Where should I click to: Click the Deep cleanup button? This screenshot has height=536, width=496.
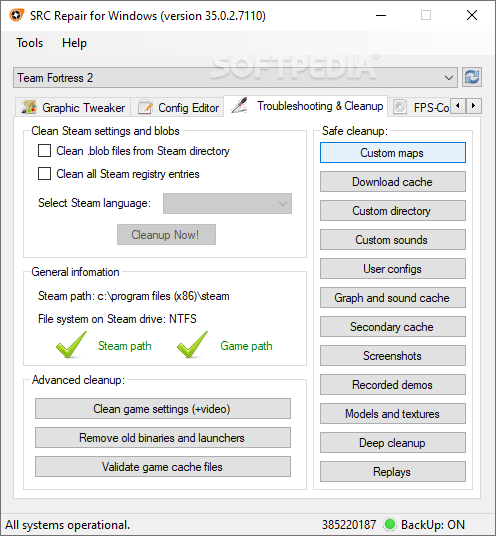(x=393, y=443)
